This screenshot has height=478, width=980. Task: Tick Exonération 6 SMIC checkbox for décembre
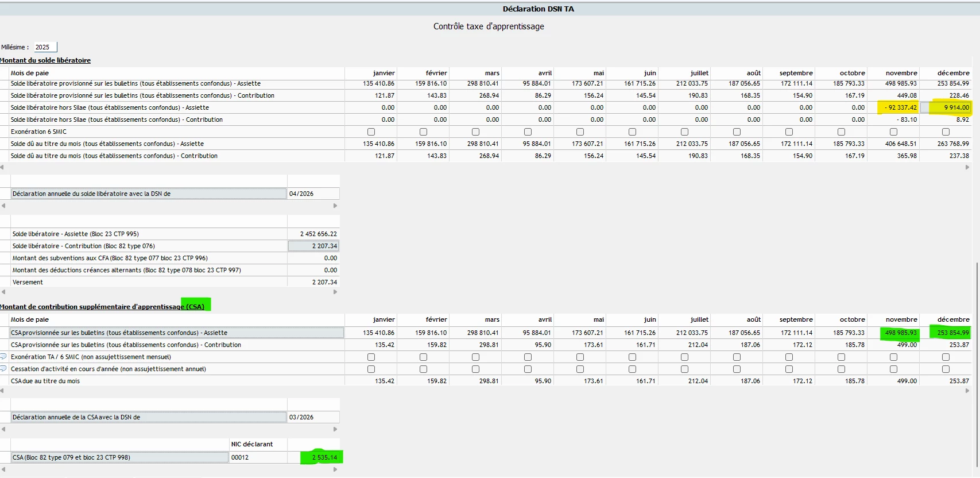coord(946,132)
